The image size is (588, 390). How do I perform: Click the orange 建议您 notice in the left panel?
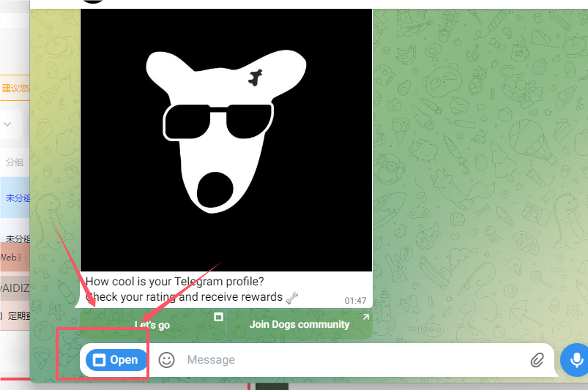15,88
